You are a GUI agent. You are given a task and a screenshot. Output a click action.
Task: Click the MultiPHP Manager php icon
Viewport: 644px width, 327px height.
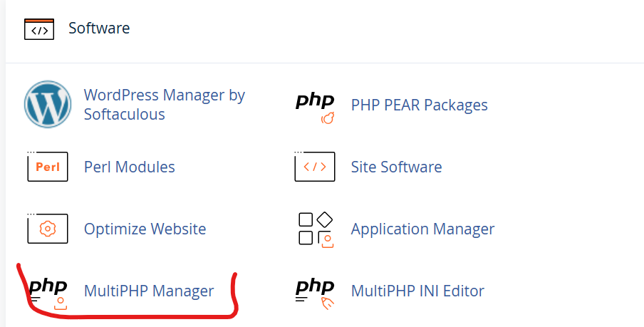[x=48, y=292]
